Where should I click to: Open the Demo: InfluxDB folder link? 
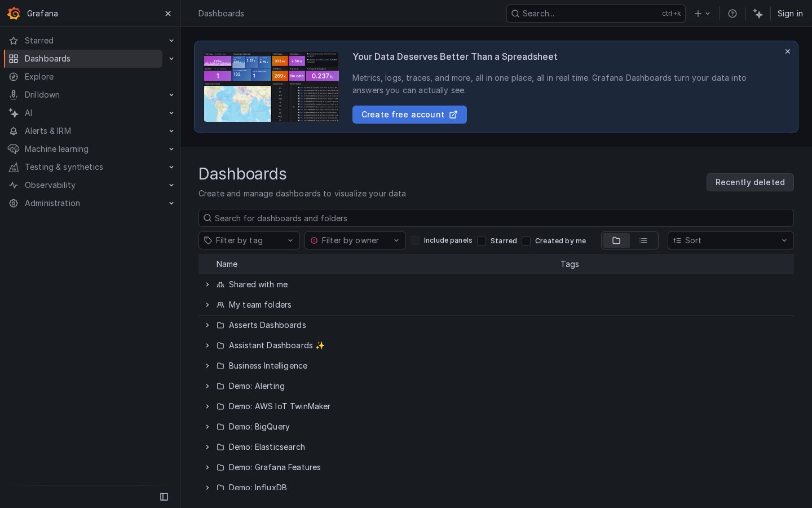pos(258,487)
